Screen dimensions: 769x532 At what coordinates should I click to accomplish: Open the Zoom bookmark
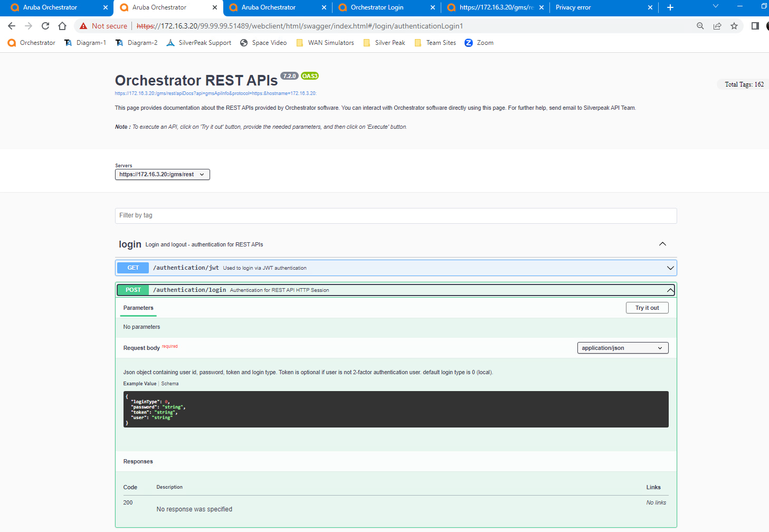point(479,43)
